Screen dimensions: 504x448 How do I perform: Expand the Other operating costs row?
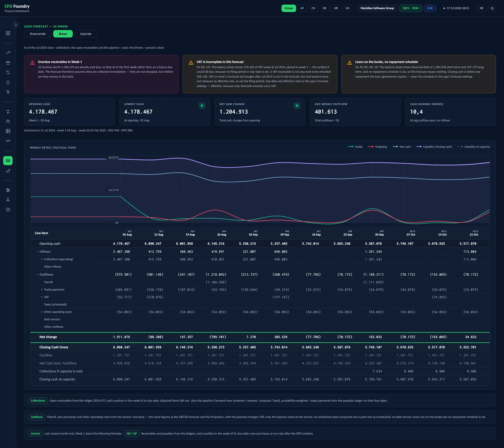coord(42,312)
